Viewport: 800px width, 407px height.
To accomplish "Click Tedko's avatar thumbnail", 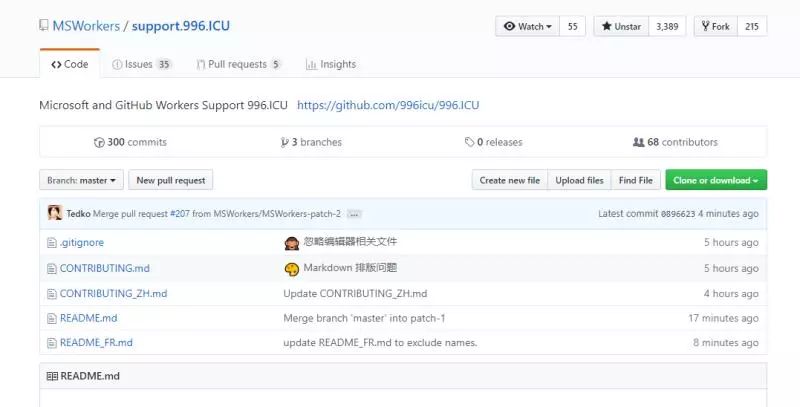I will [55, 213].
